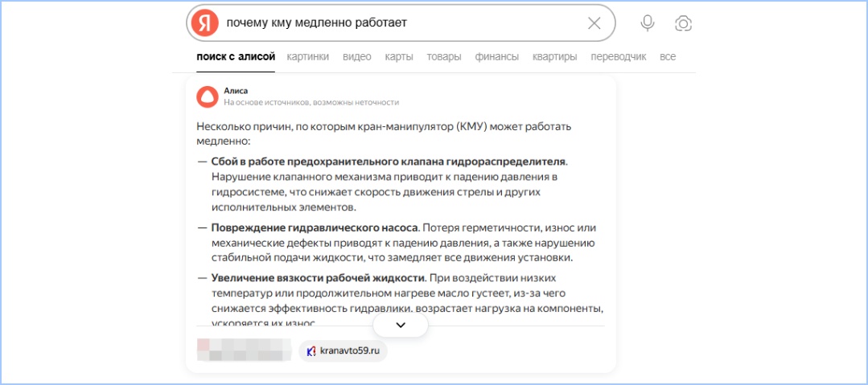868x385 pixels.
Task: Go to the "карты" tab
Action: tap(399, 57)
